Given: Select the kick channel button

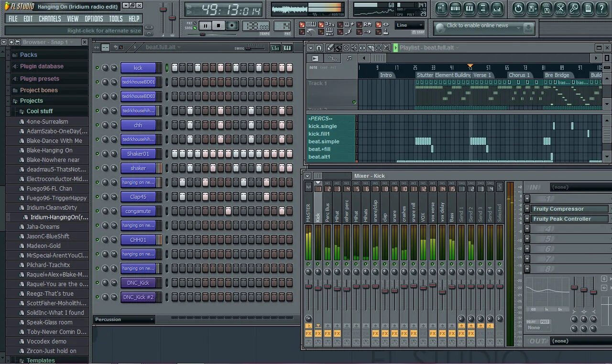Looking at the screenshot, I should (138, 68).
